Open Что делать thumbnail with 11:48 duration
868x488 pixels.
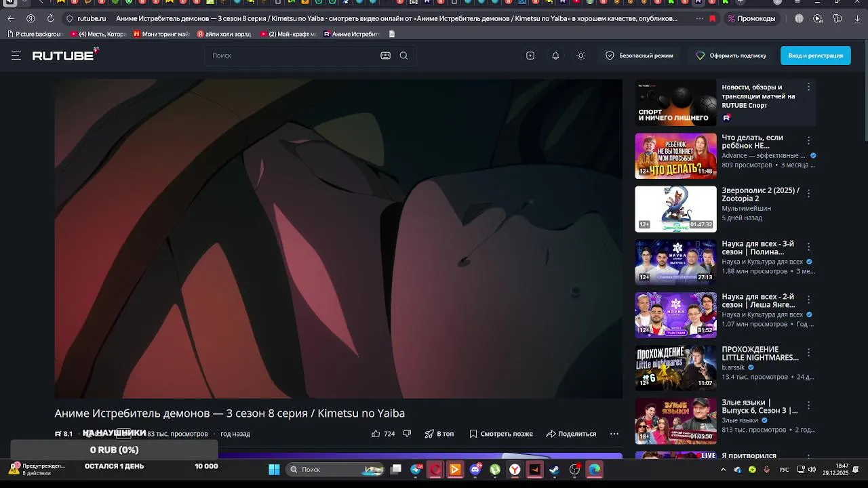coord(675,156)
